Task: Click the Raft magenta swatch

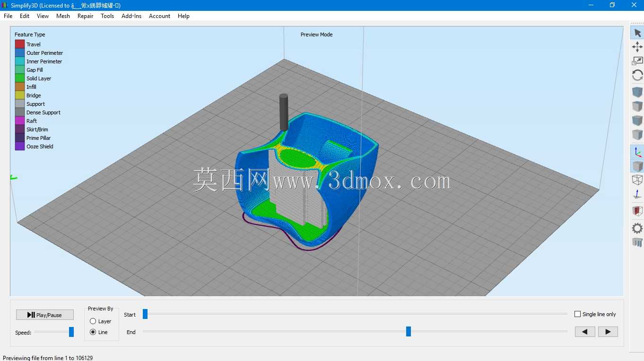Action: coord(19,120)
